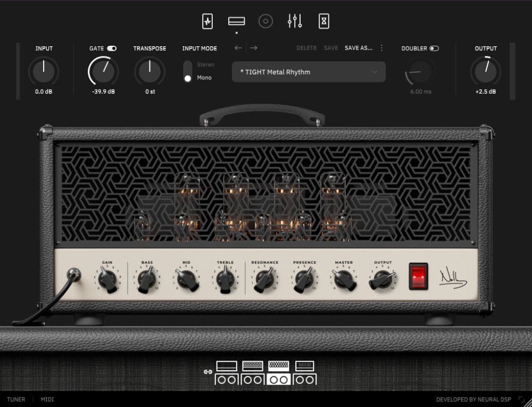Click the DOUBLER time knob
This screenshot has height=407, width=532.
[x=420, y=72]
